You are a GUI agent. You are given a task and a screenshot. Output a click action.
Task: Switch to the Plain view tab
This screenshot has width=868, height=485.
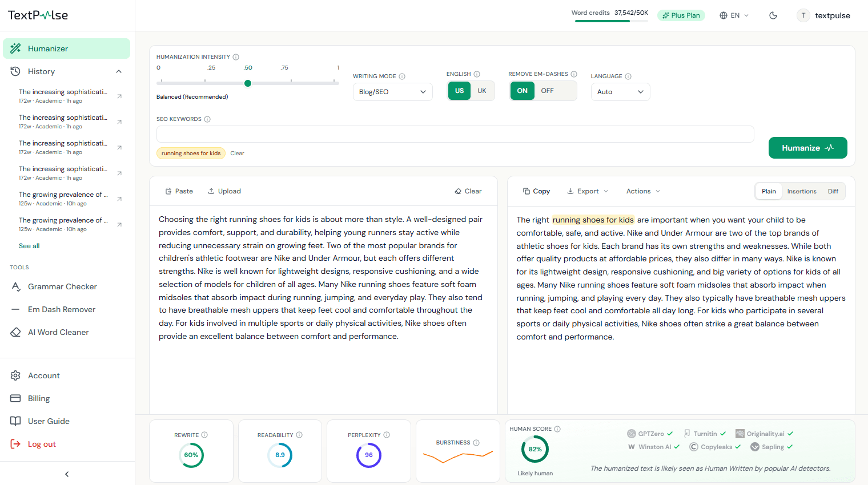coord(769,191)
